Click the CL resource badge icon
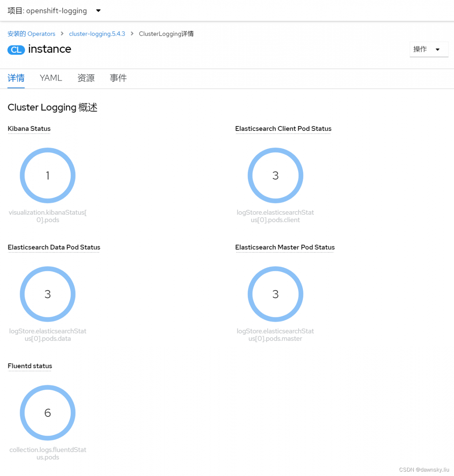Screen dimensions: 454x476 tap(16, 50)
